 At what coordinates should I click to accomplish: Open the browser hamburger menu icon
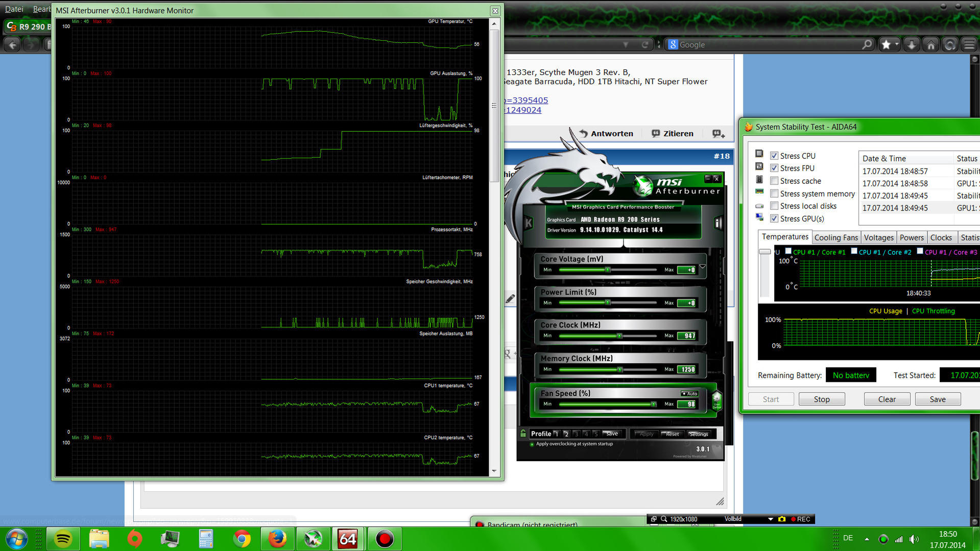click(969, 45)
